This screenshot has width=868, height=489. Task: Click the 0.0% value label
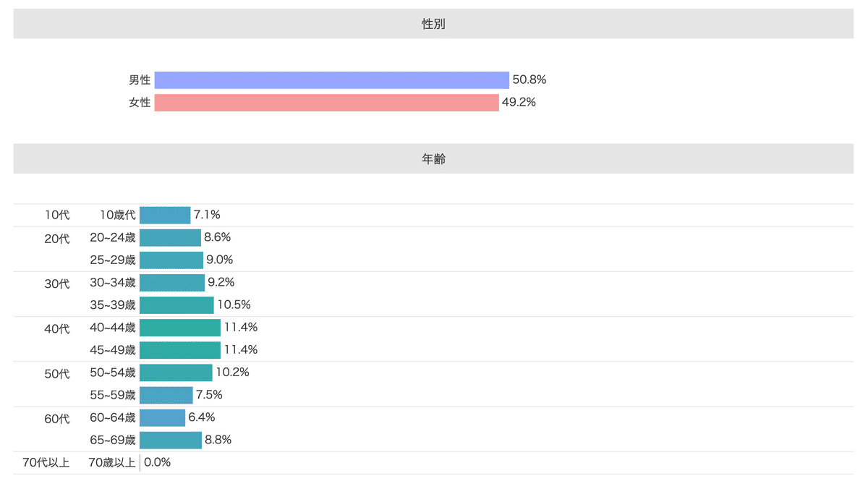158,462
